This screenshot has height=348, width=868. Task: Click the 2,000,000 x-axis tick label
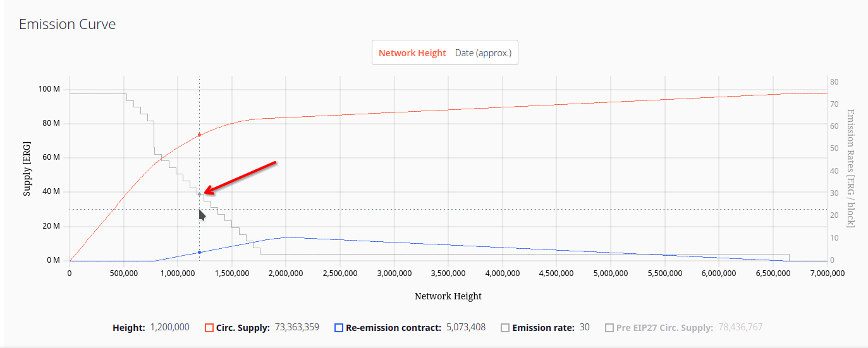click(x=286, y=273)
